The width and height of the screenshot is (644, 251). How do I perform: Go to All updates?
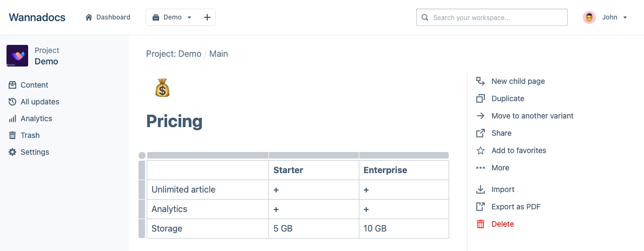40,102
